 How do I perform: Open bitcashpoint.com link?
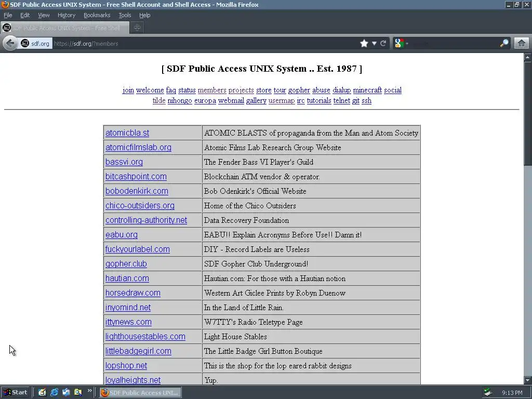click(136, 177)
